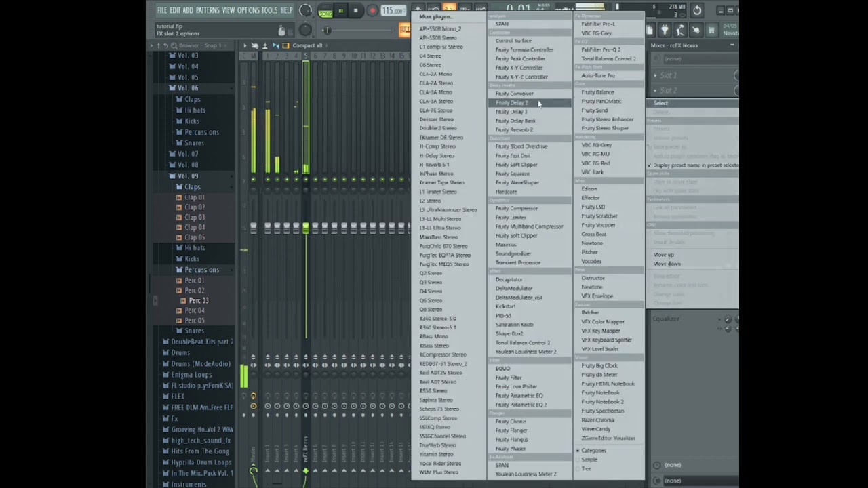Open the VIEW menu

[229, 10]
